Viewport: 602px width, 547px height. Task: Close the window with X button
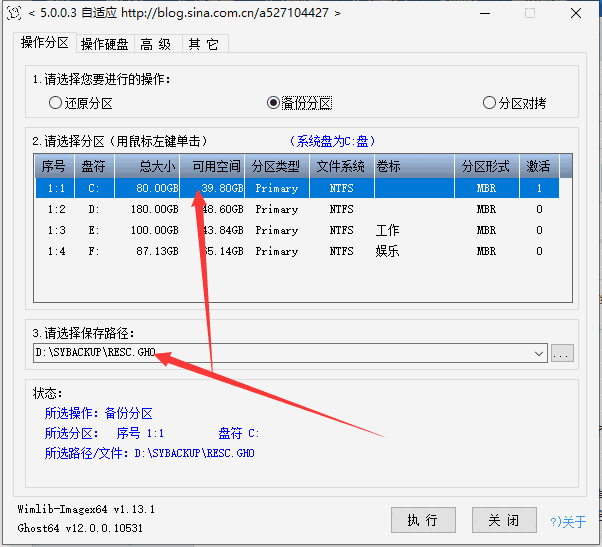576,13
